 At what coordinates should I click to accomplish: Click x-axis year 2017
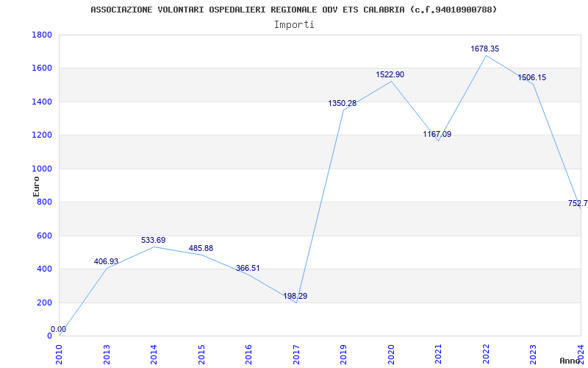pos(296,354)
